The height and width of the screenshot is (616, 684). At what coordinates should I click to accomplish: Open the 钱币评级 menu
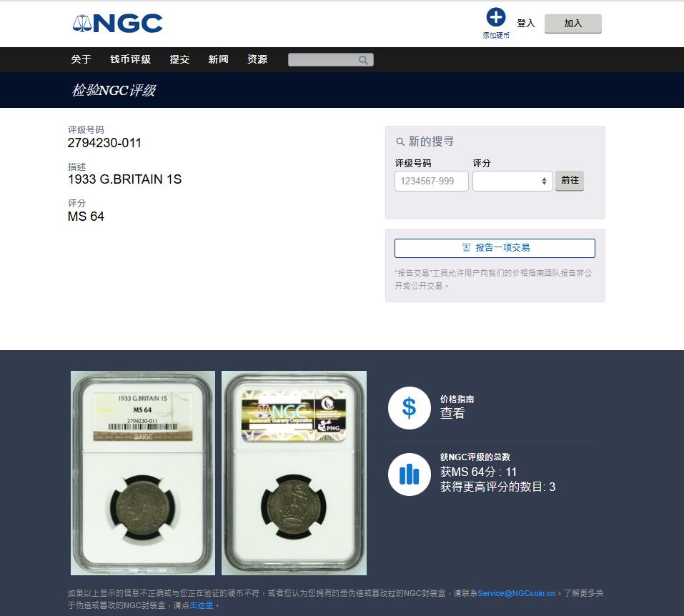click(130, 59)
